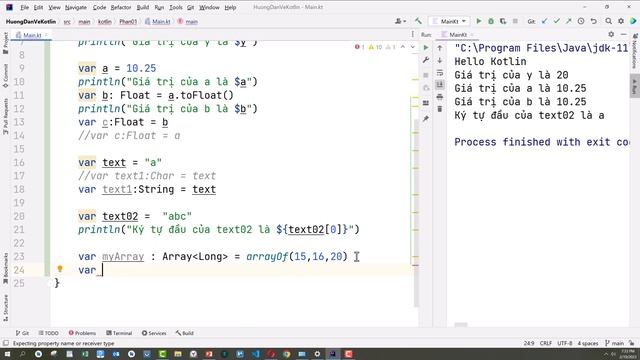This screenshot has height=360, width=640.
Task: Print the console output
Action: pos(440,97)
